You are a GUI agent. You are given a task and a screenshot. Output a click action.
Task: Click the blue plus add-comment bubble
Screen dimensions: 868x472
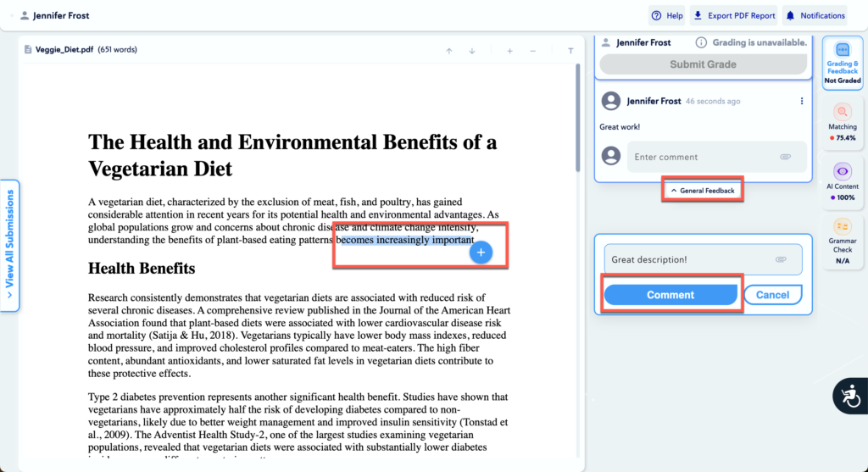(x=481, y=252)
